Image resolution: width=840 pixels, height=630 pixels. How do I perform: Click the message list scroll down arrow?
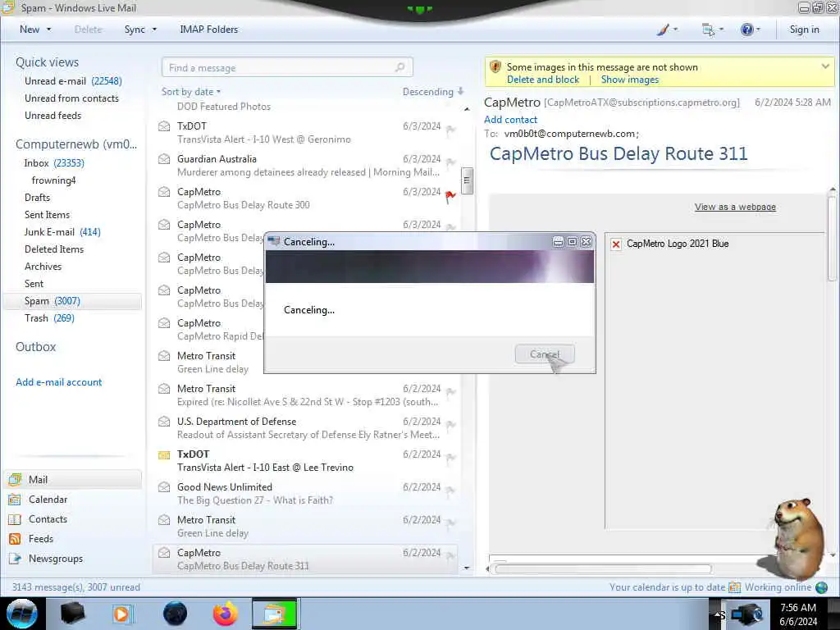pyautogui.click(x=467, y=568)
